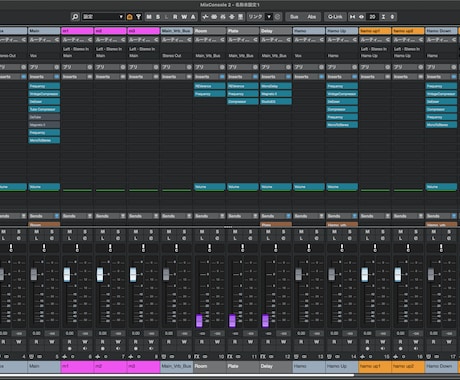
Task: Click the track icon on hamo up1 channel
Action: [x=362, y=357]
